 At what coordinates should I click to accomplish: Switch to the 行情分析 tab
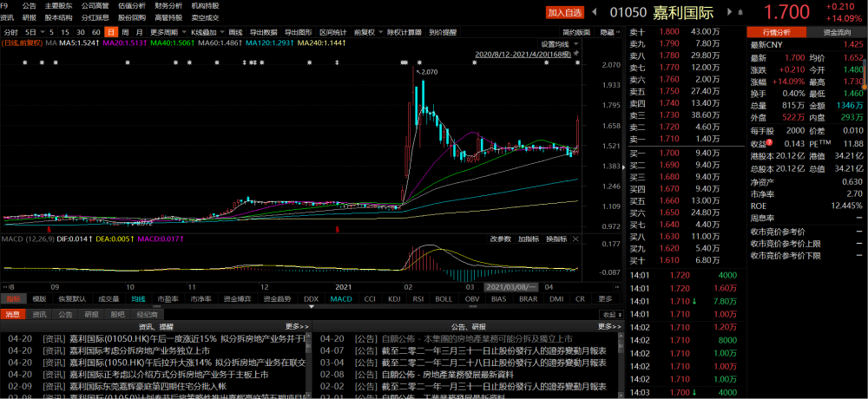[777, 32]
